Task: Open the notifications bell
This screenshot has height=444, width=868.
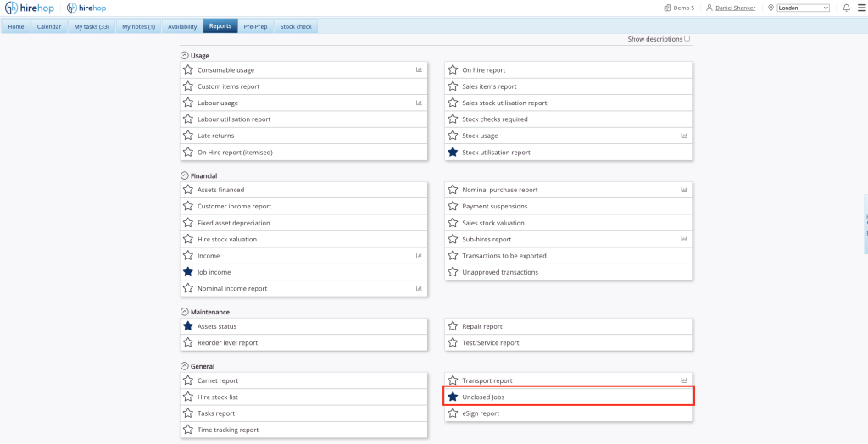Action: point(847,8)
